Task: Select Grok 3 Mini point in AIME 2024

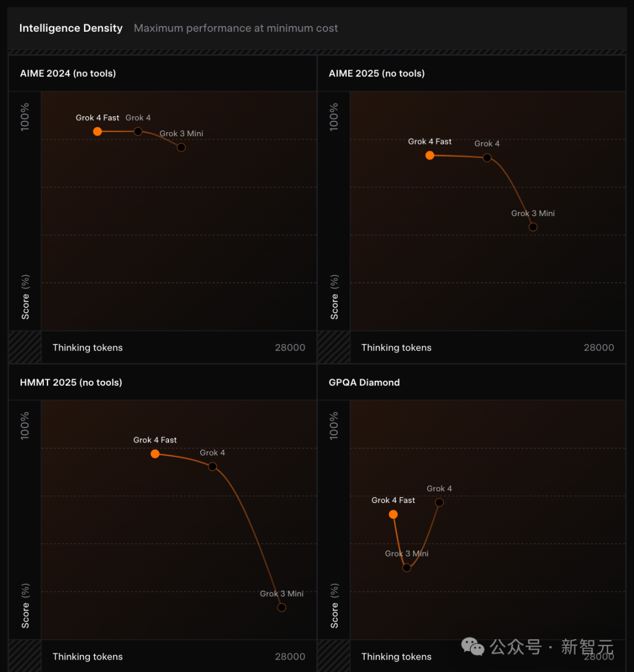Action: tap(181, 147)
